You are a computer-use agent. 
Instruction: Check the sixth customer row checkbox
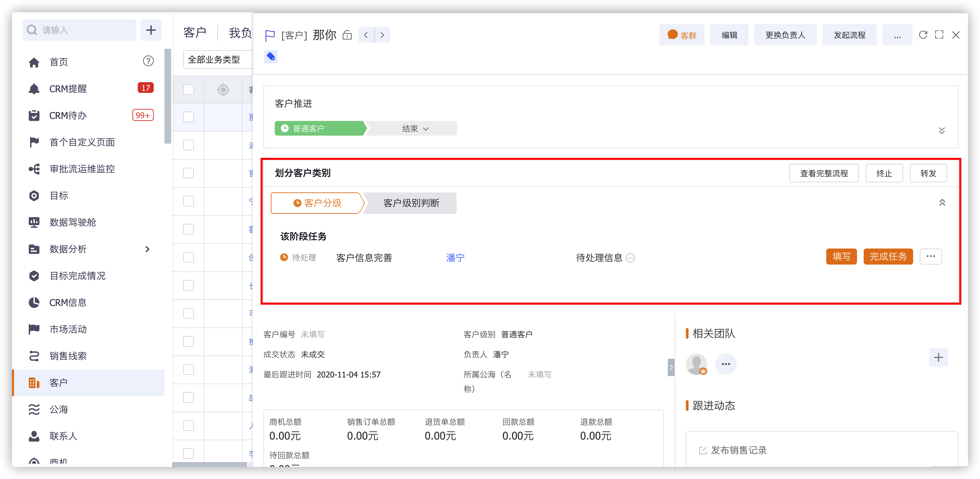pos(188,257)
